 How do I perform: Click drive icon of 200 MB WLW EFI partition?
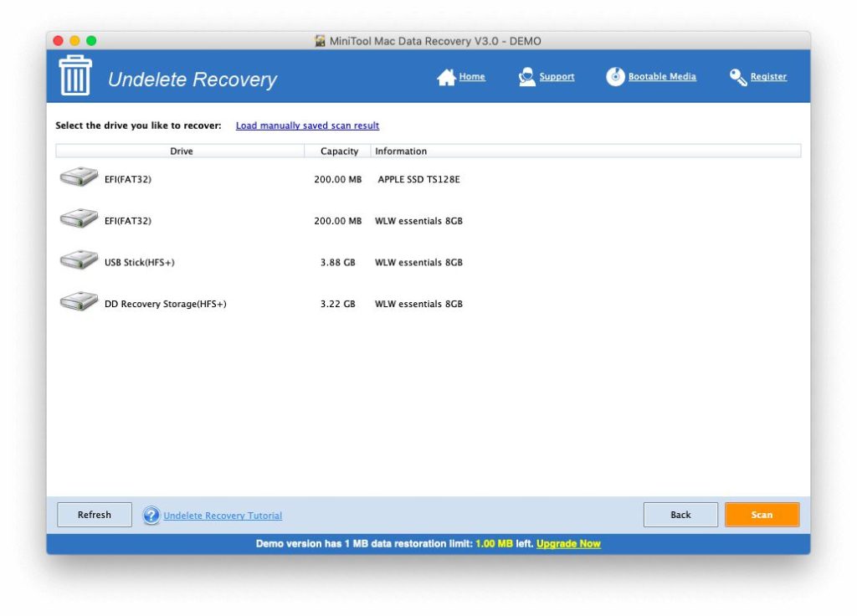tap(79, 218)
